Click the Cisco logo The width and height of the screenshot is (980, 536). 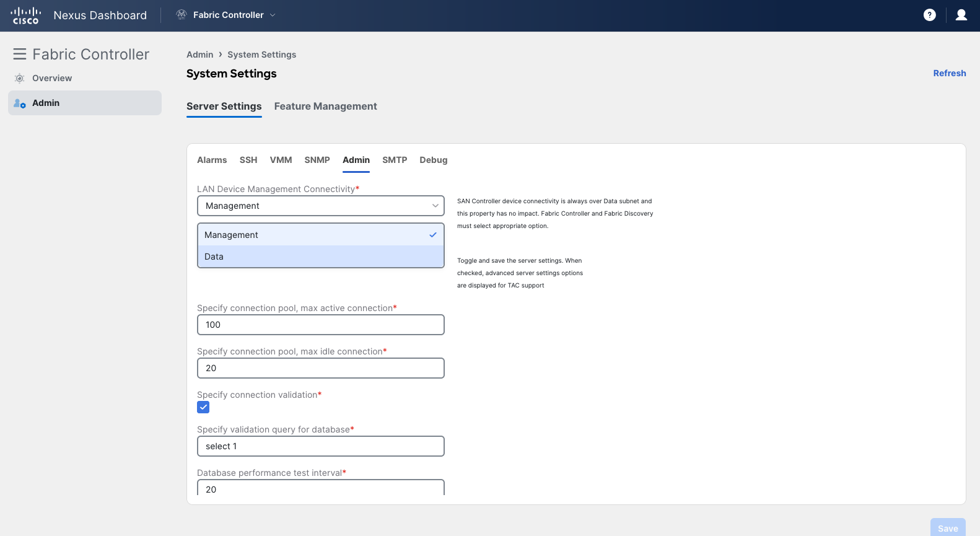point(26,15)
